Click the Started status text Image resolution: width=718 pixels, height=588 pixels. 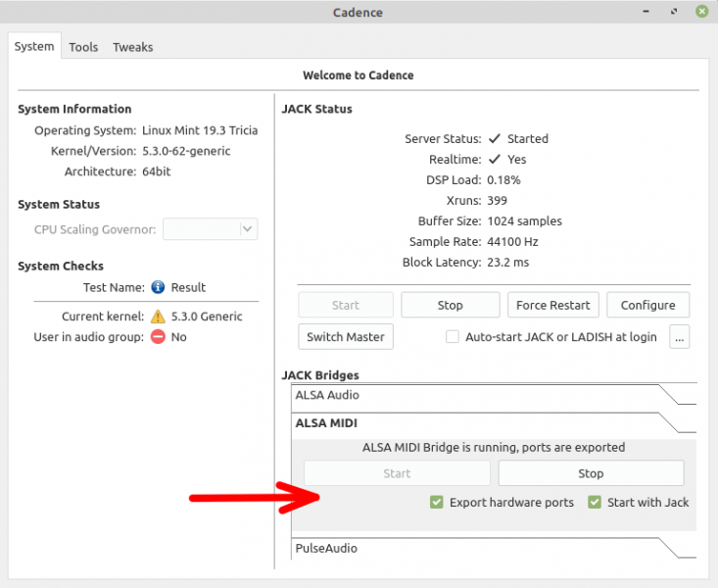528,139
